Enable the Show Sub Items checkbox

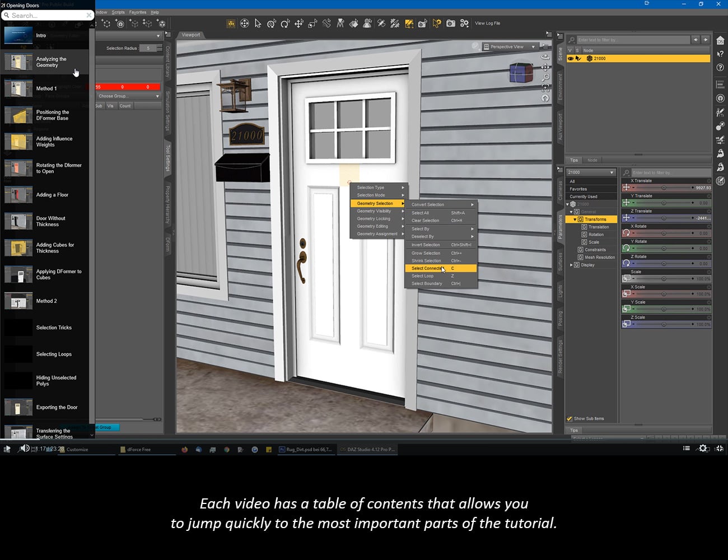click(570, 418)
